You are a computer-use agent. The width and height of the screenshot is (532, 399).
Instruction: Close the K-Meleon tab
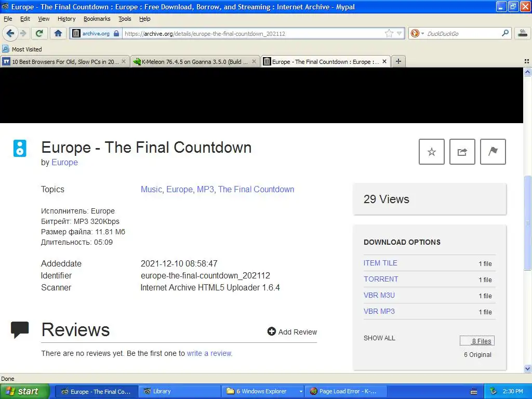point(254,61)
